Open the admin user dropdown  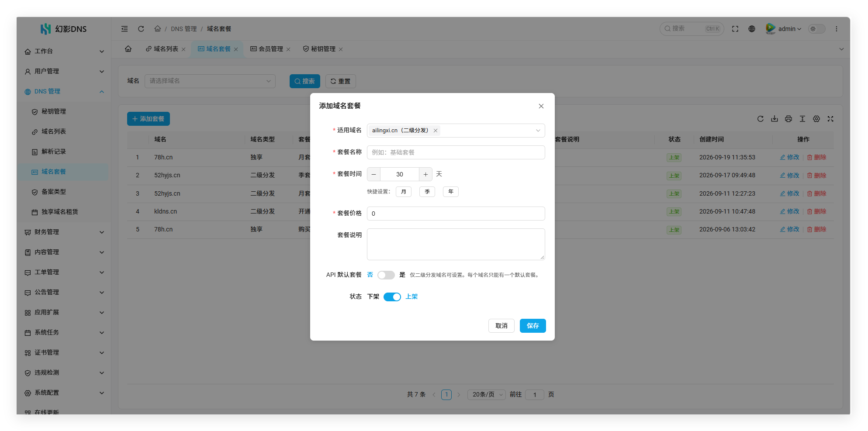tap(784, 29)
